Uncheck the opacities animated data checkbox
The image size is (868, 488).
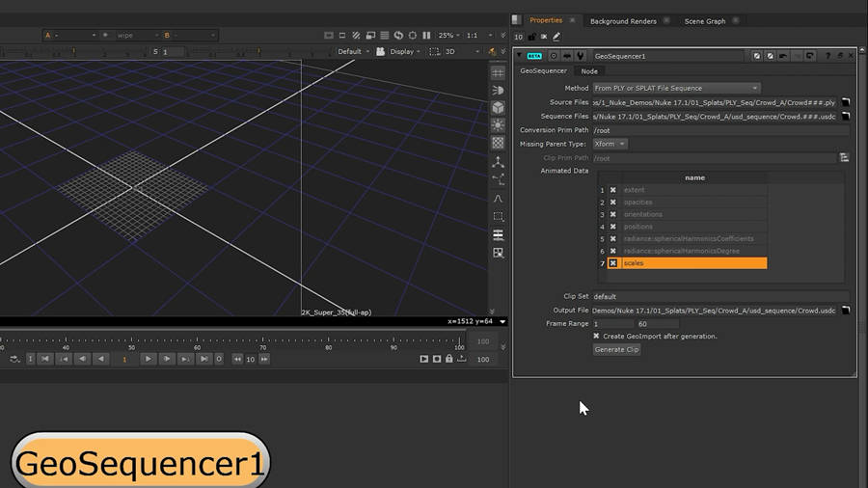click(612, 202)
